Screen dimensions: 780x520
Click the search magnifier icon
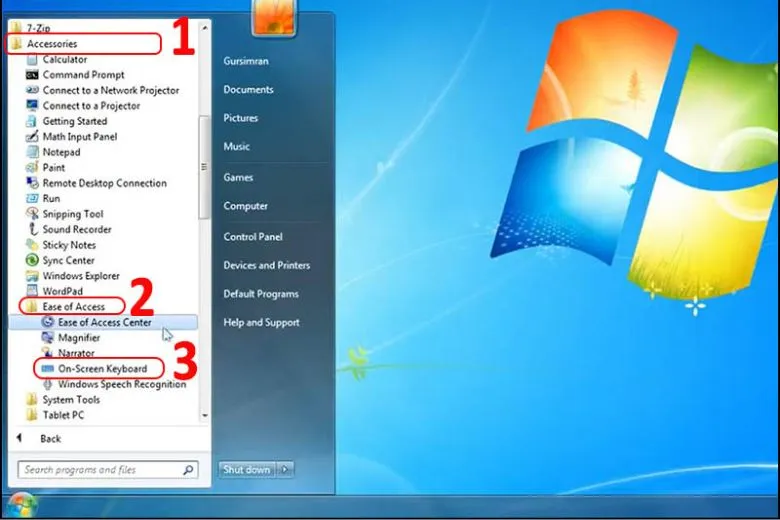coord(189,469)
